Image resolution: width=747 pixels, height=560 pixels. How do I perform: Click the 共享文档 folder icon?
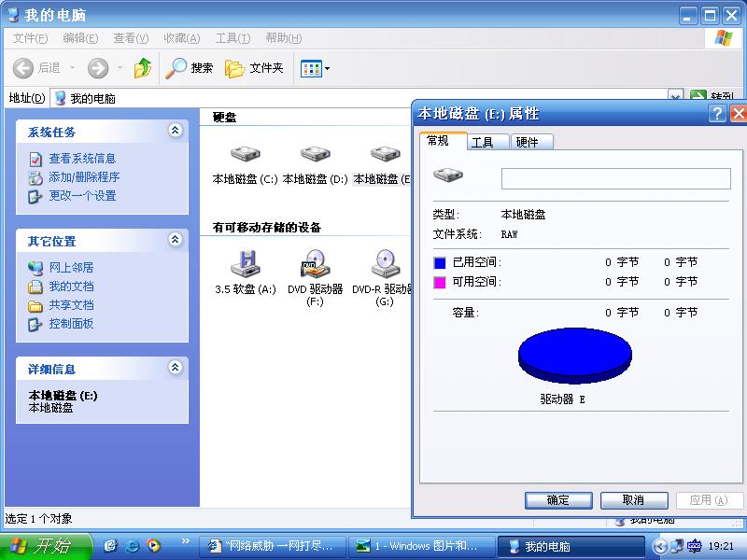(x=35, y=306)
